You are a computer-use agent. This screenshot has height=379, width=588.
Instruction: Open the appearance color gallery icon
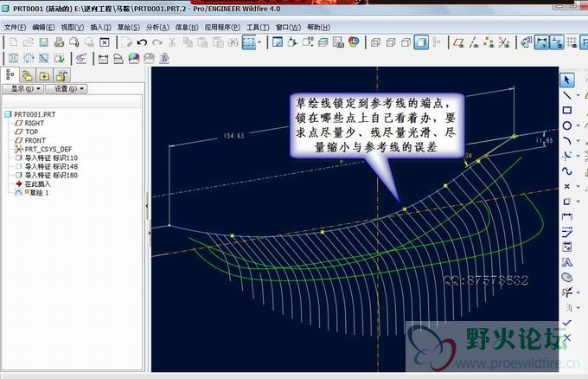354,42
